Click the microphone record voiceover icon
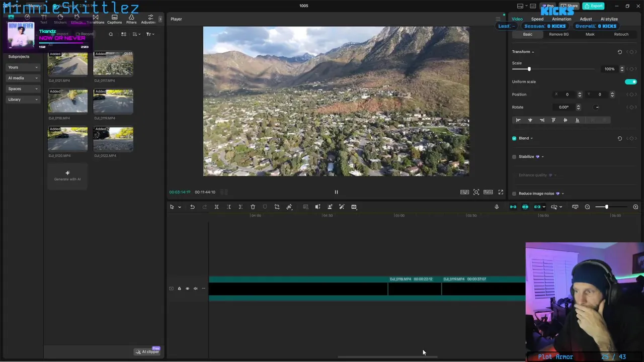 [497, 207]
